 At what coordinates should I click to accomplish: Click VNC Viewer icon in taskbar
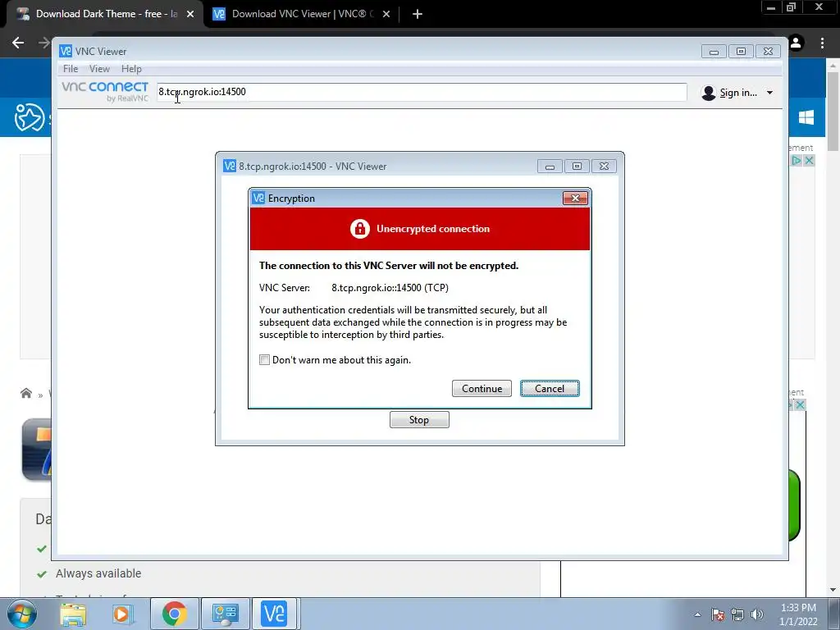pos(274,614)
